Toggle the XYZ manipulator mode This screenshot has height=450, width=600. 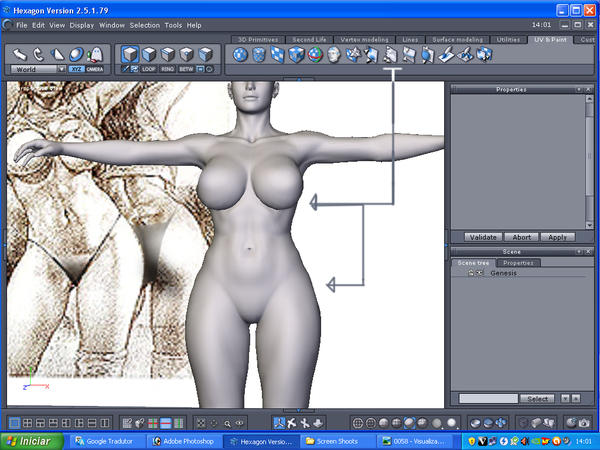pos(77,69)
